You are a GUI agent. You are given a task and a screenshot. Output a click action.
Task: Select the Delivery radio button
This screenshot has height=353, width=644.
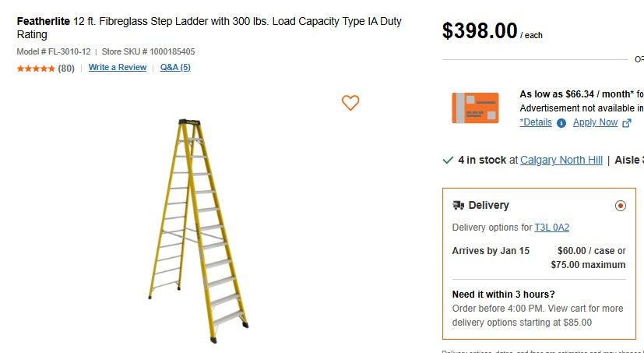pyautogui.click(x=620, y=206)
